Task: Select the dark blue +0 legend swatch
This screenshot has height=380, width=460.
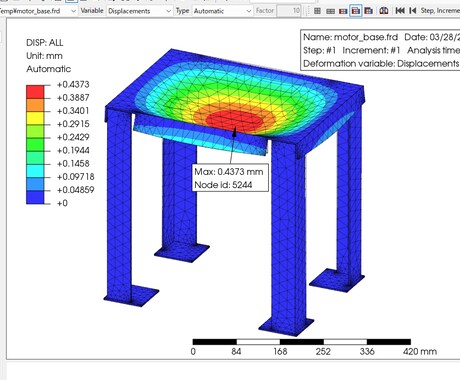Action: click(35, 197)
